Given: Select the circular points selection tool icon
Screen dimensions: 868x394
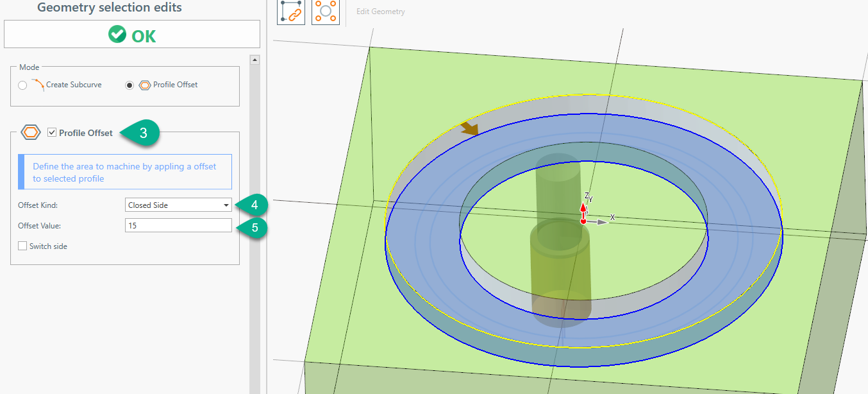Looking at the screenshot, I should pyautogui.click(x=325, y=12).
